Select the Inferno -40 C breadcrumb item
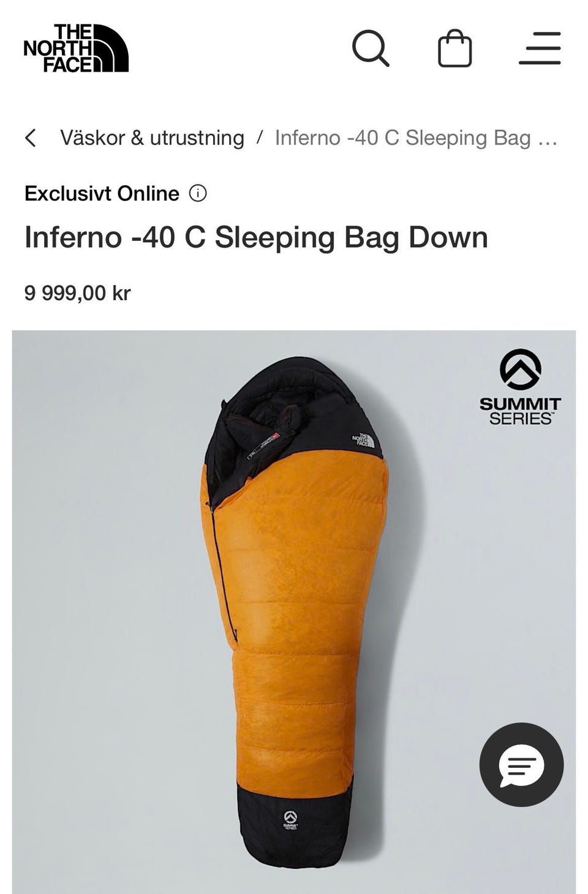This screenshot has height=894, width=588. pos(416,138)
